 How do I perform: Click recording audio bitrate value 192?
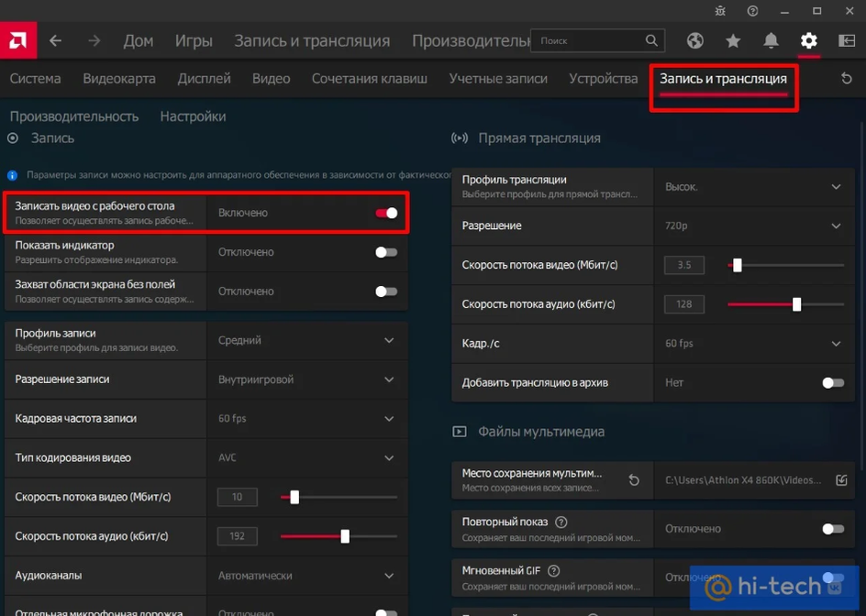click(237, 536)
